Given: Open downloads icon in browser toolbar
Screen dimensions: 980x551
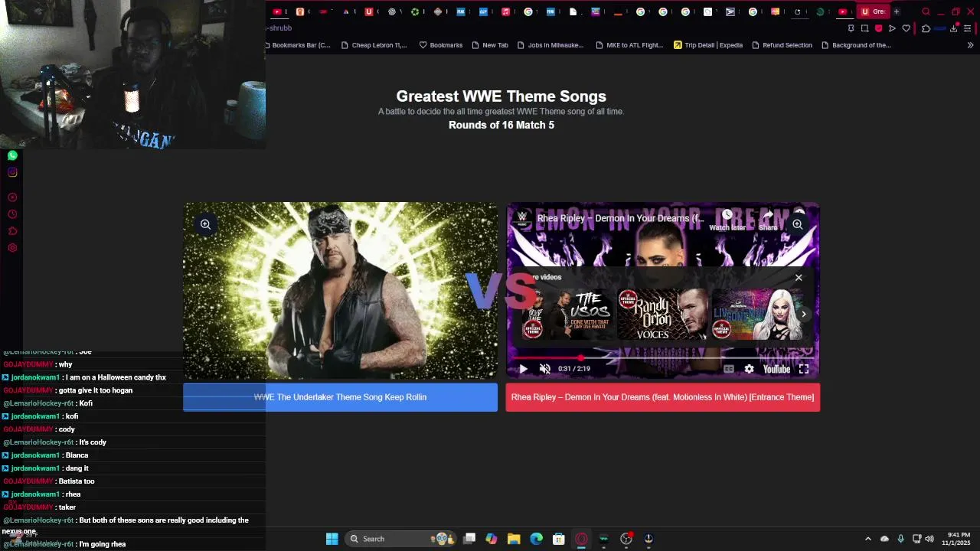Looking at the screenshot, I should [x=954, y=28].
